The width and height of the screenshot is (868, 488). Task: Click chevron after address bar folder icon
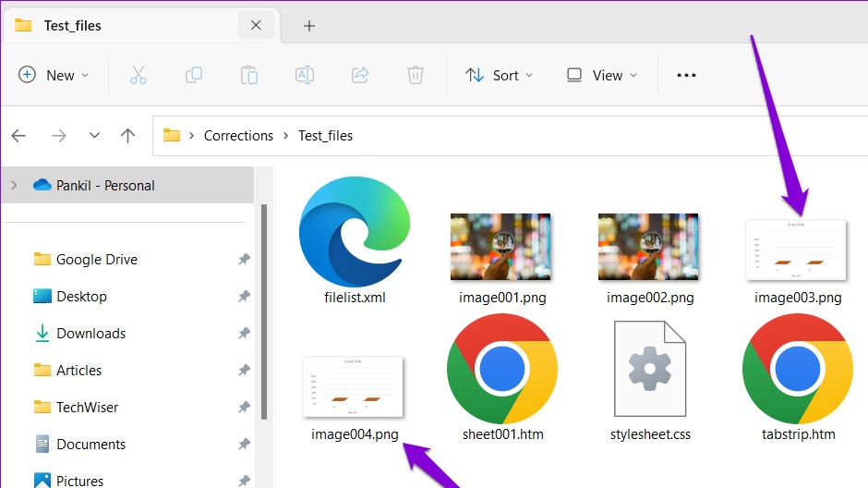pos(191,136)
